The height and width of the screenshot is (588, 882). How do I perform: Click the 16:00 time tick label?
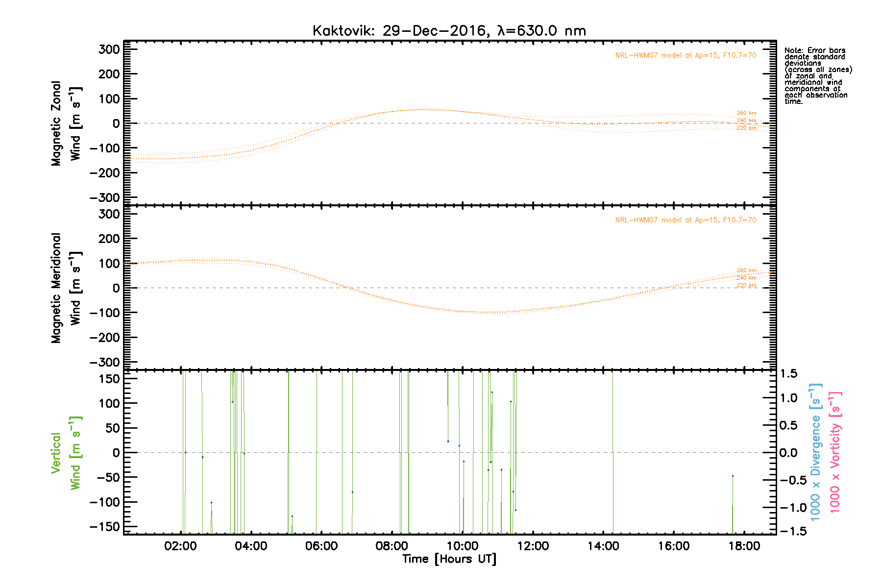click(674, 546)
